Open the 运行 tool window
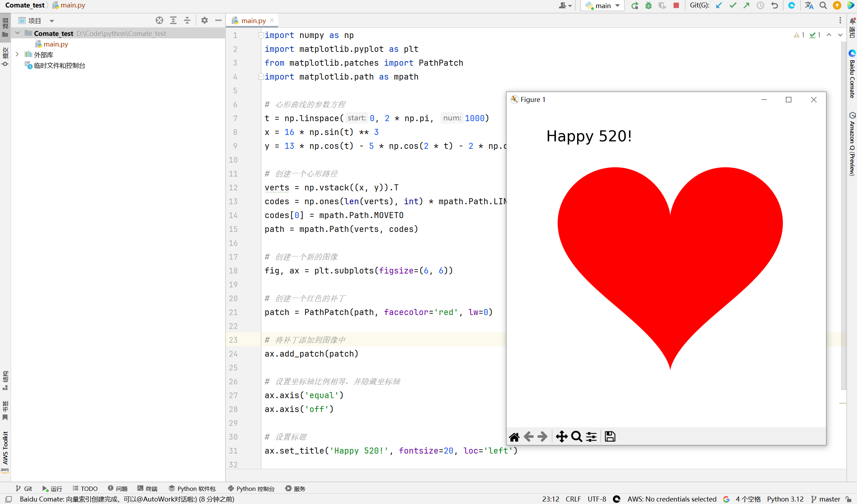The height and width of the screenshot is (504, 857). (52, 488)
